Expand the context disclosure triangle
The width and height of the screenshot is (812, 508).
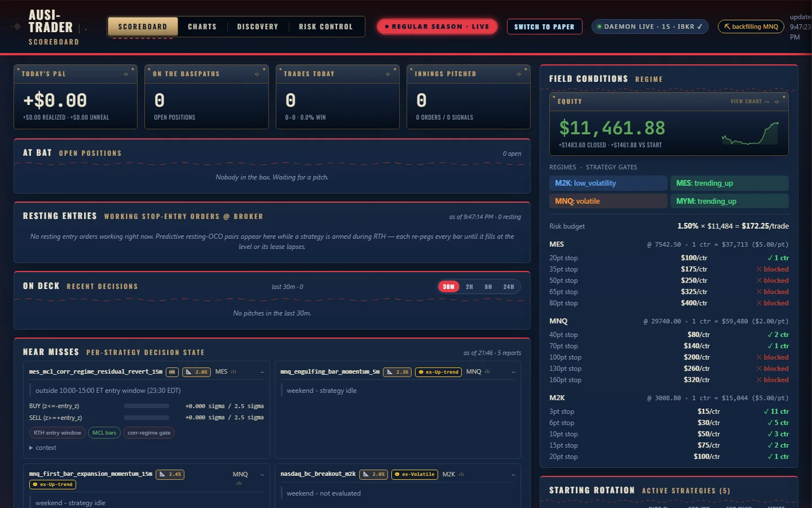(x=31, y=448)
